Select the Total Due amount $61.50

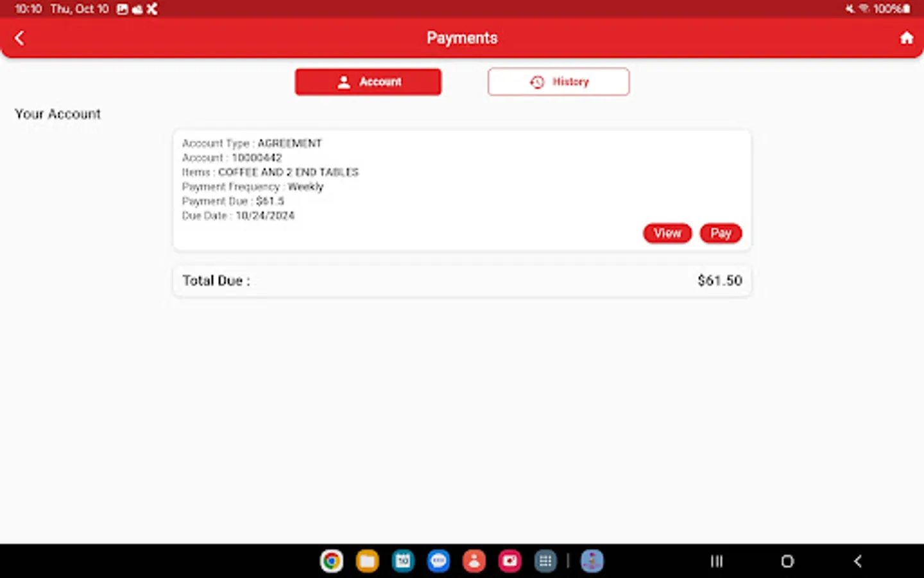tap(720, 281)
